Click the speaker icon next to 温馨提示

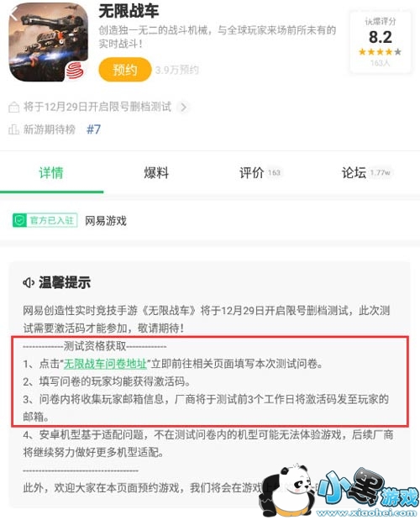(29, 283)
